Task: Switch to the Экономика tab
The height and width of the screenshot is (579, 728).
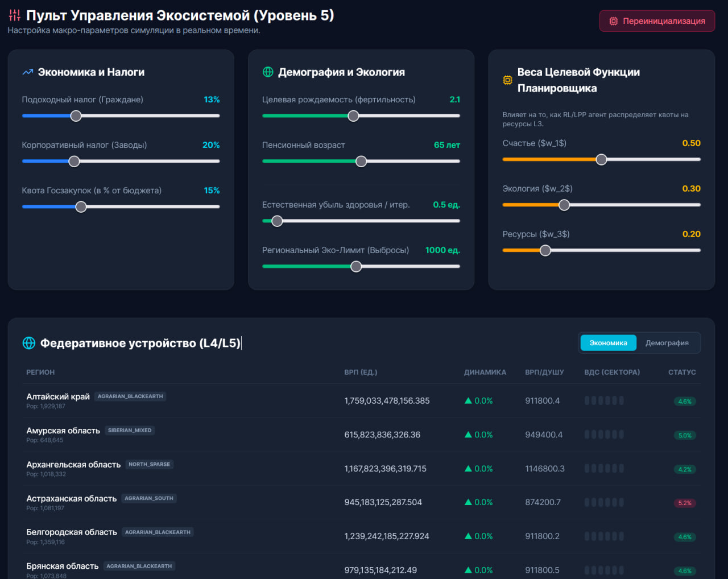Action: click(x=608, y=343)
